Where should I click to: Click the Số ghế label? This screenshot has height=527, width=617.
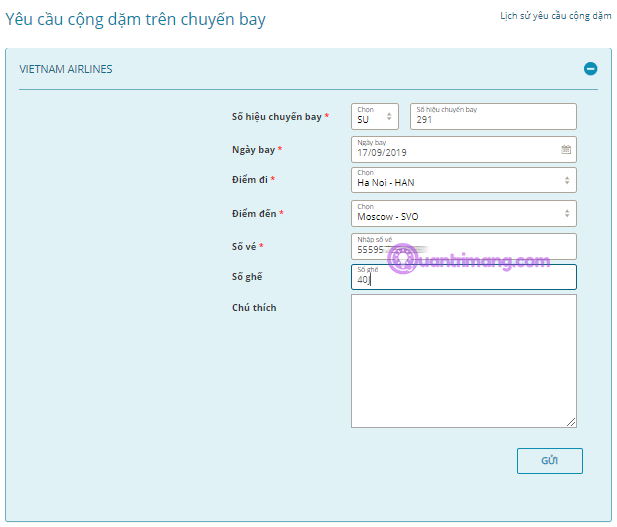[247, 277]
